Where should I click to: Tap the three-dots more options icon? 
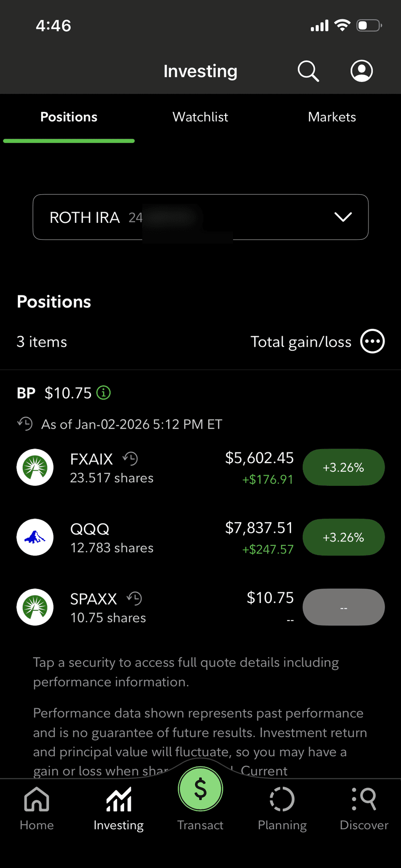tap(372, 341)
